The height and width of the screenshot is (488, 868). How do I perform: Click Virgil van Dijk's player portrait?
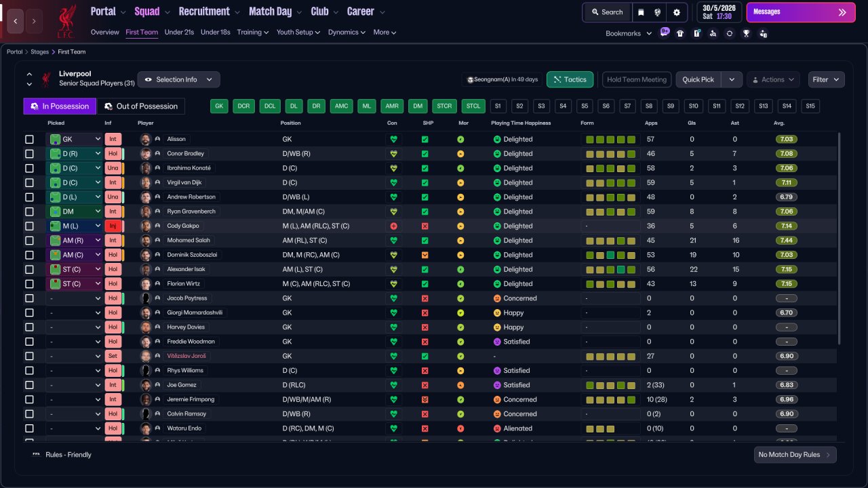click(145, 183)
